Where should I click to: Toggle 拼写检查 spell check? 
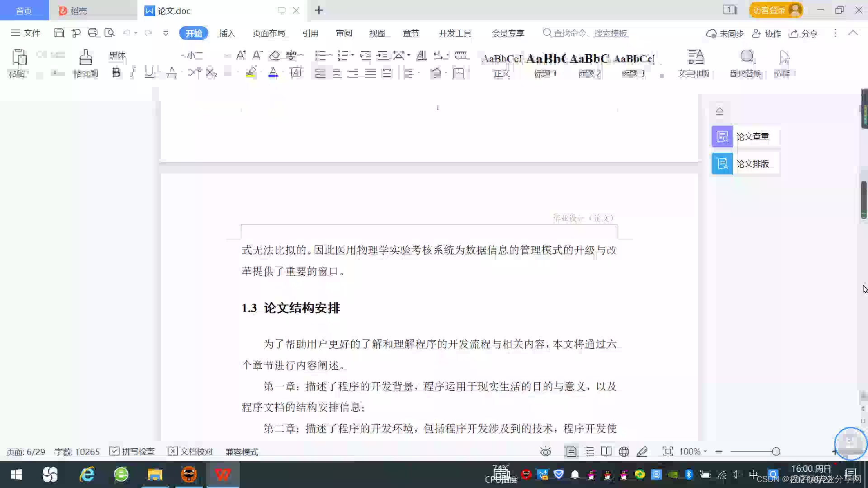click(x=133, y=452)
